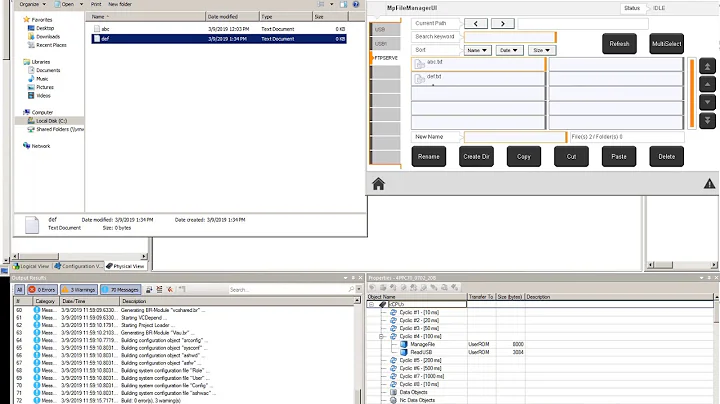This screenshot has height=404, width=720.
Task: Collapse the Cyclic #4 node
Action: (x=381, y=337)
